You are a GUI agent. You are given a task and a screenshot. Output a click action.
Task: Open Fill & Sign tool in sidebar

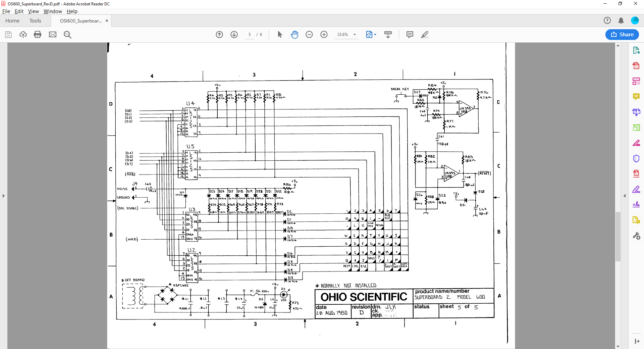(636, 189)
